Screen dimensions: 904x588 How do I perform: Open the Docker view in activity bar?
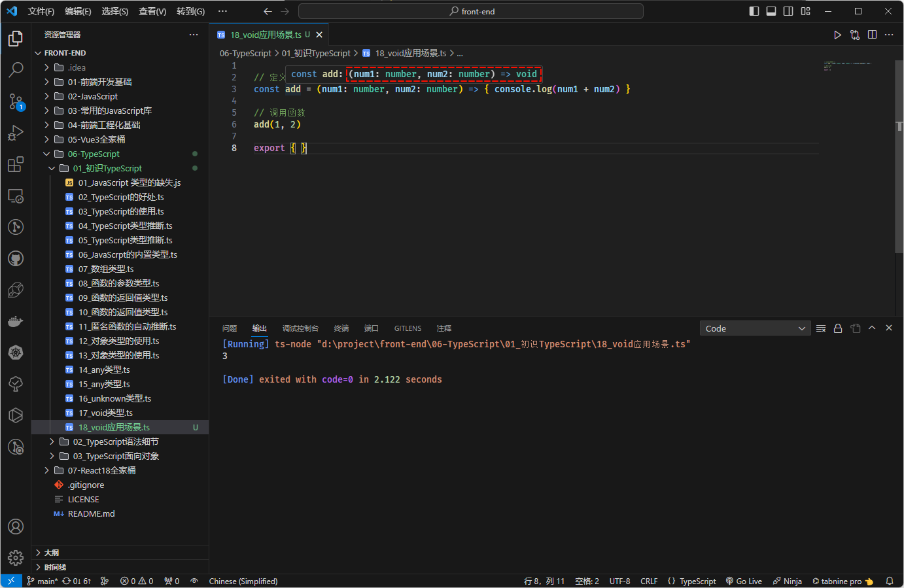tap(16, 321)
